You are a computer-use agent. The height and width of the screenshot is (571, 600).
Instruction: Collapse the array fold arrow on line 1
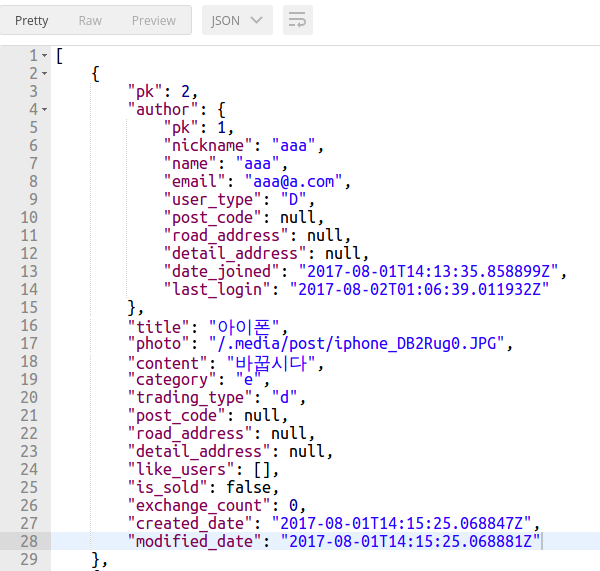tap(44, 56)
